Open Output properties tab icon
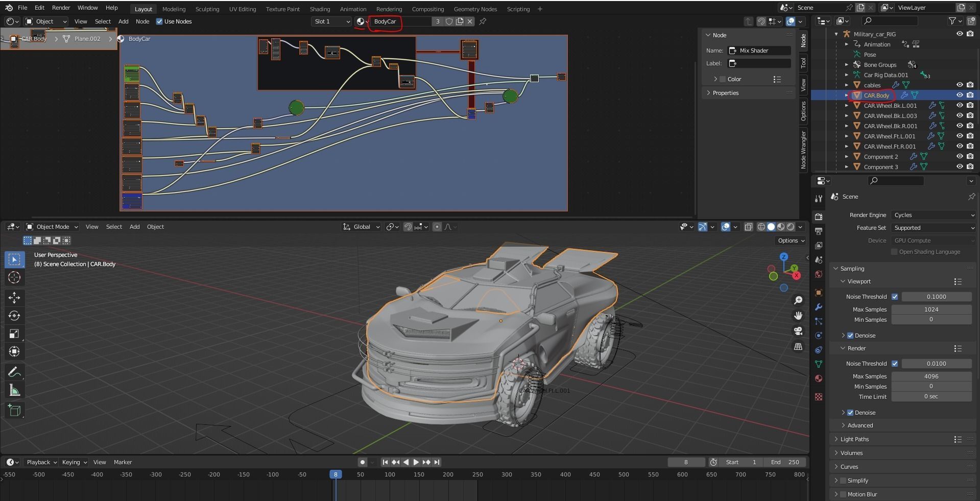The image size is (980, 501). (x=819, y=231)
